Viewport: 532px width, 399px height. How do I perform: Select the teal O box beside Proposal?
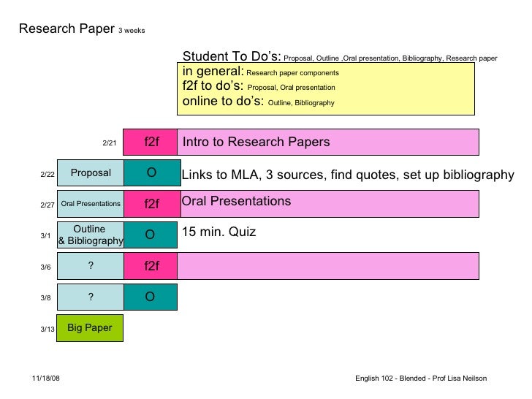point(152,172)
